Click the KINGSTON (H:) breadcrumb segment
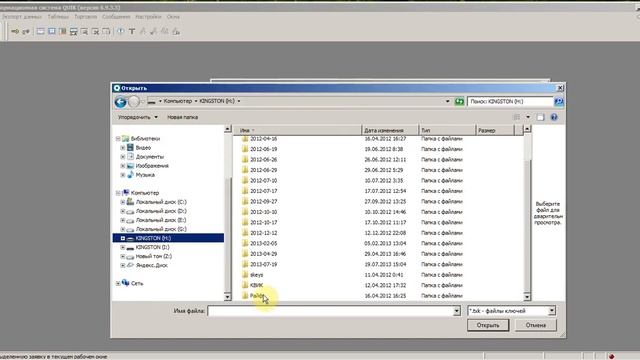This screenshot has height=360, width=640. (217, 101)
